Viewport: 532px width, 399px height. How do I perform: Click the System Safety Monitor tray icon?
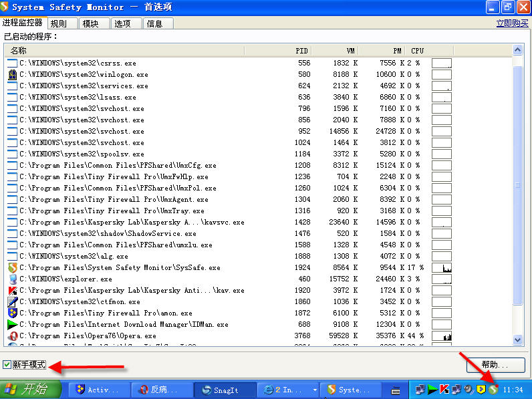pyautogui.click(x=493, y=390)
